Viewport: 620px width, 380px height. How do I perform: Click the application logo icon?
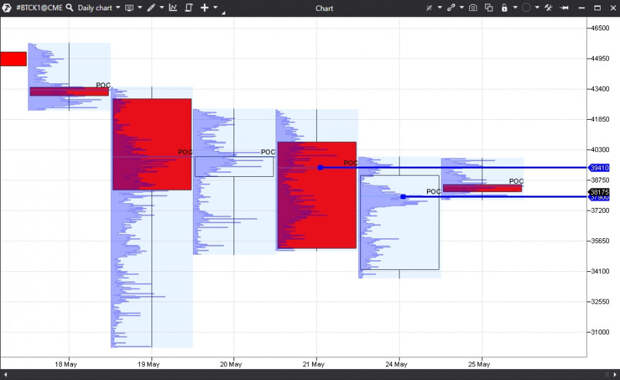[7, 8]
